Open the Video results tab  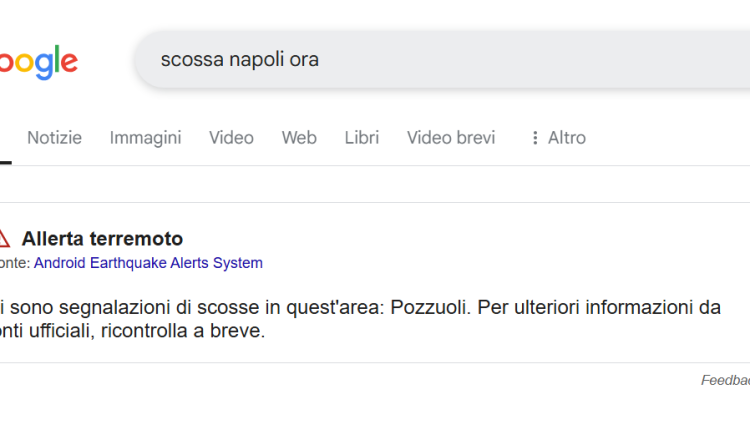click(x=231, y=138)
